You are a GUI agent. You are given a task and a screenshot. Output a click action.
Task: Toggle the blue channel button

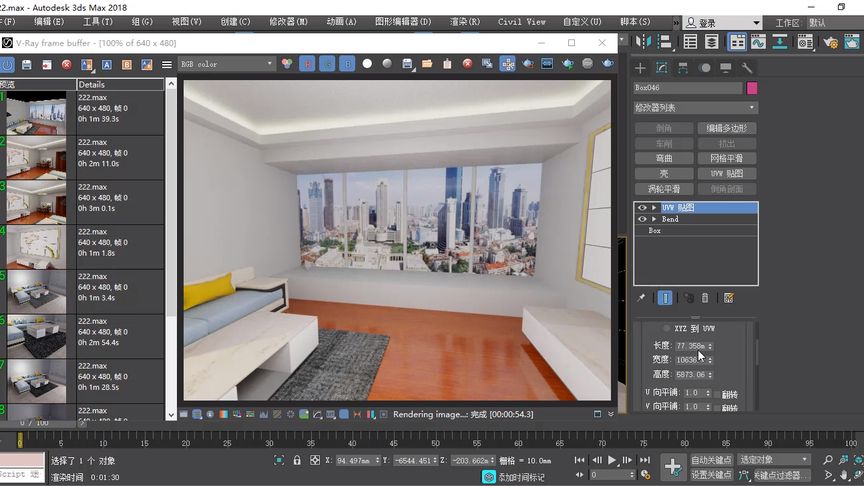tap(347, 64)
